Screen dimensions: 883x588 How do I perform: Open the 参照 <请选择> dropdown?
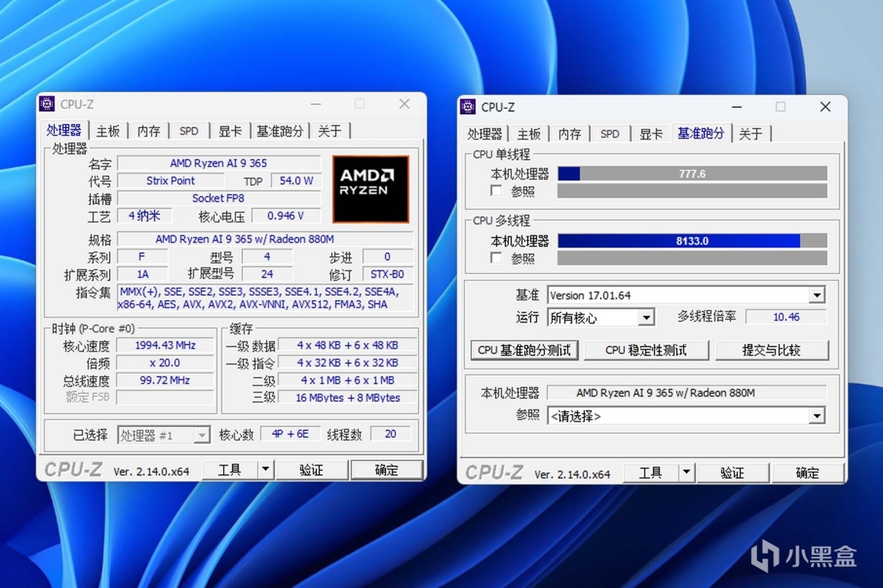coord(817,416)
